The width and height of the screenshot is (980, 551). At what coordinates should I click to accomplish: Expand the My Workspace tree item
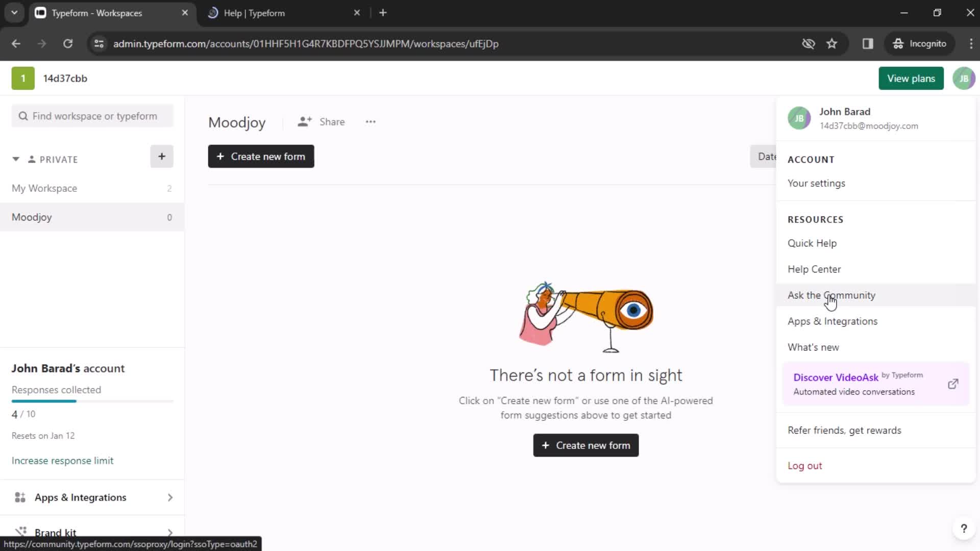pyautogui.click(x=44, y=188)
